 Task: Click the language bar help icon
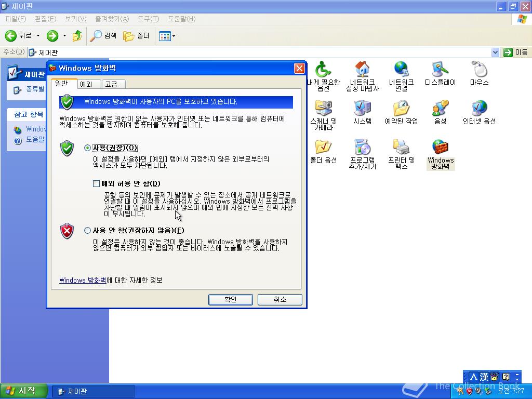coord(506,377)
